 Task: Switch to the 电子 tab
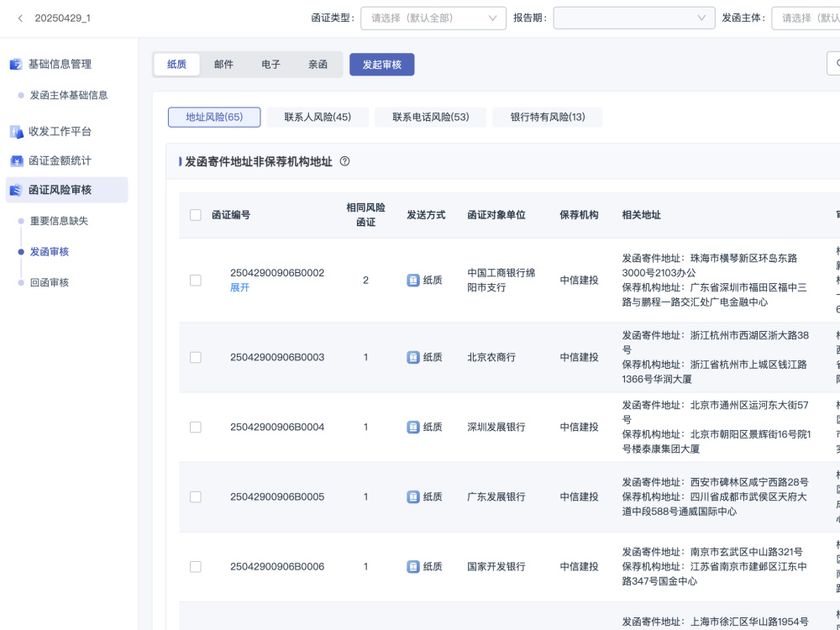tap(271, 65)
